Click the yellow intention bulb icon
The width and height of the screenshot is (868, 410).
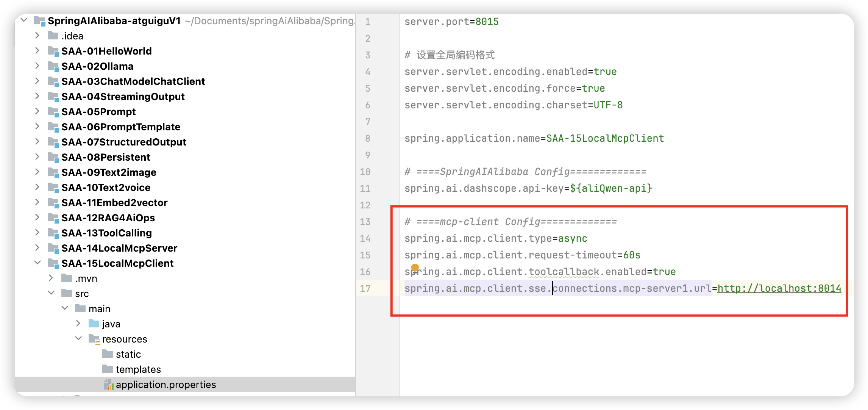[x=415, y=268]
